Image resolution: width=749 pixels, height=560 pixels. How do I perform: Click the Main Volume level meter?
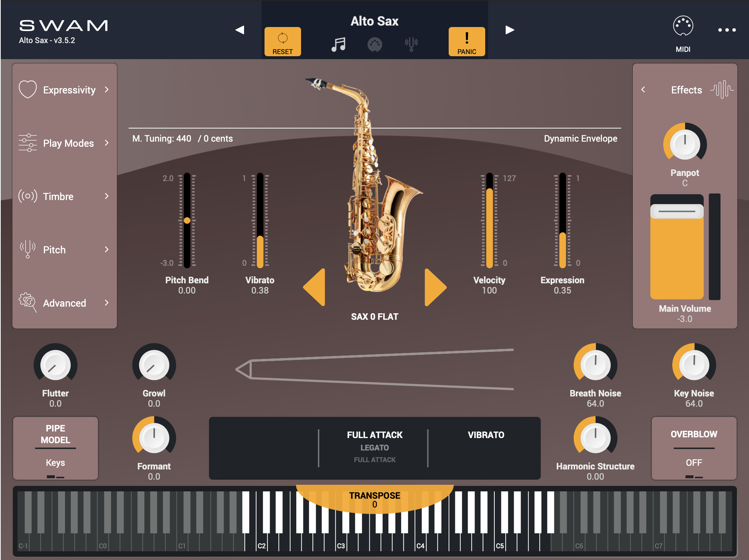pyautogui.click(x=714, y=247)
